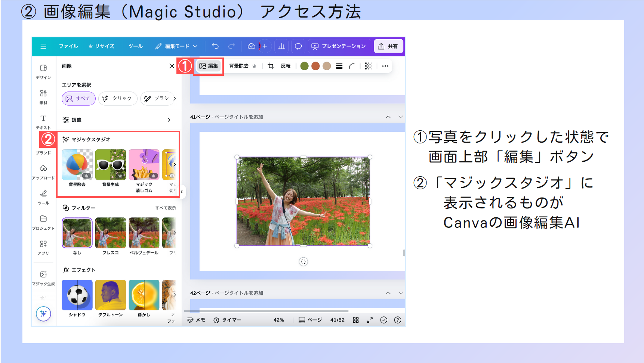Screen dimensions: 644x363
Task: Click the 共有 share button
Action: point(388,46)
